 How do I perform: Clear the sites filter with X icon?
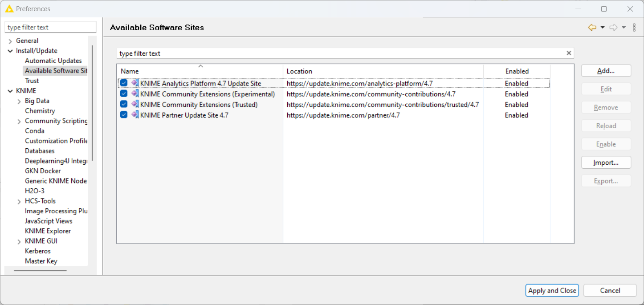click(x=569, y=53)
